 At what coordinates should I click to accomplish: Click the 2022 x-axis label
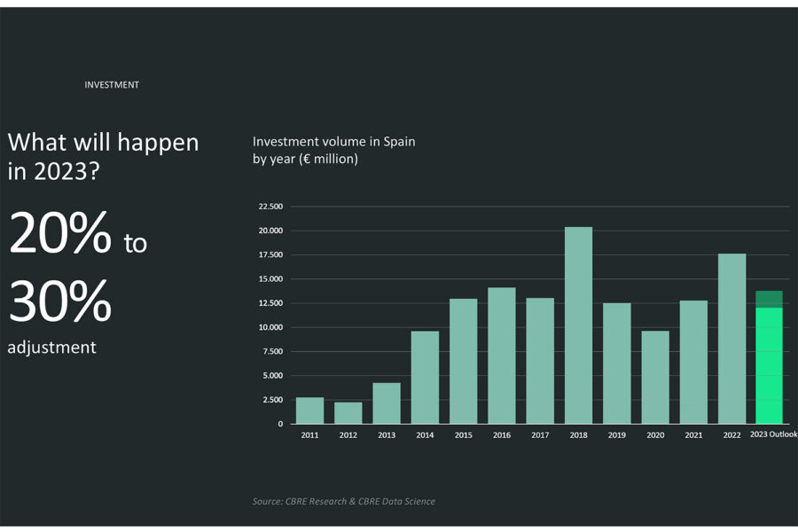tap(732, 435)
